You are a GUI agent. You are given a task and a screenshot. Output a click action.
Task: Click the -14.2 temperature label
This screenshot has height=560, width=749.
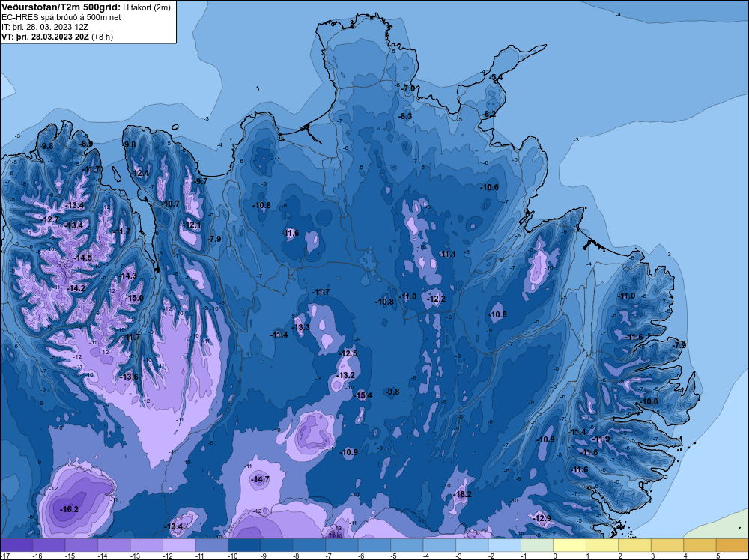click(x=76, y=288)
